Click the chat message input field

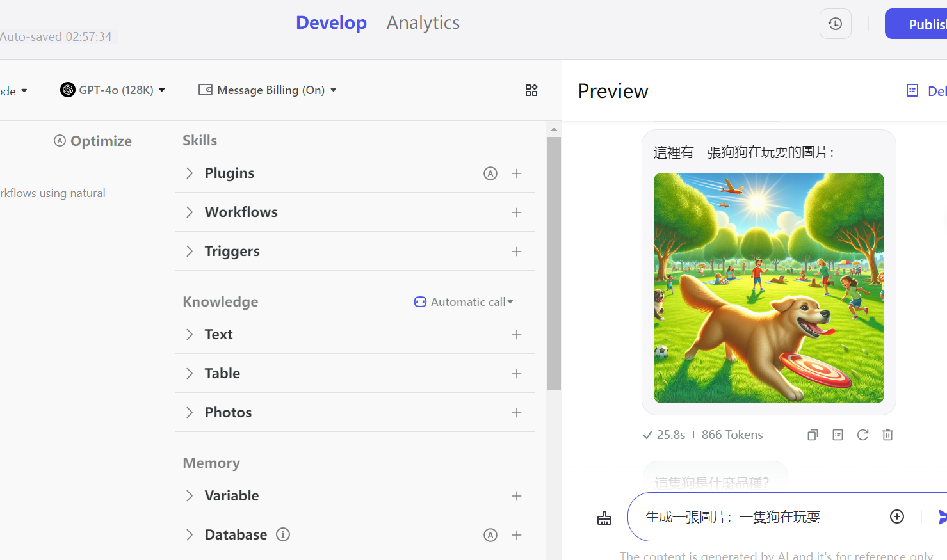762,516
